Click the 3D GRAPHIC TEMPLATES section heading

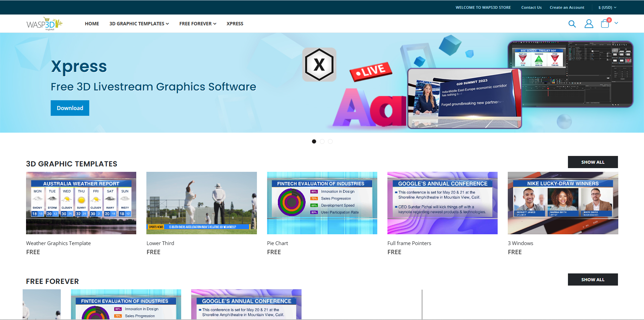pyautogui.click(x=72, y=164)
